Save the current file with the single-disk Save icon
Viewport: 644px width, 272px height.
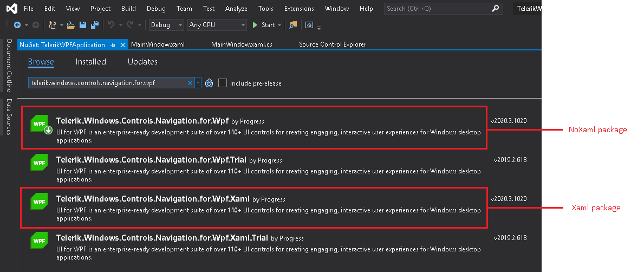click(x=82, y=25)
